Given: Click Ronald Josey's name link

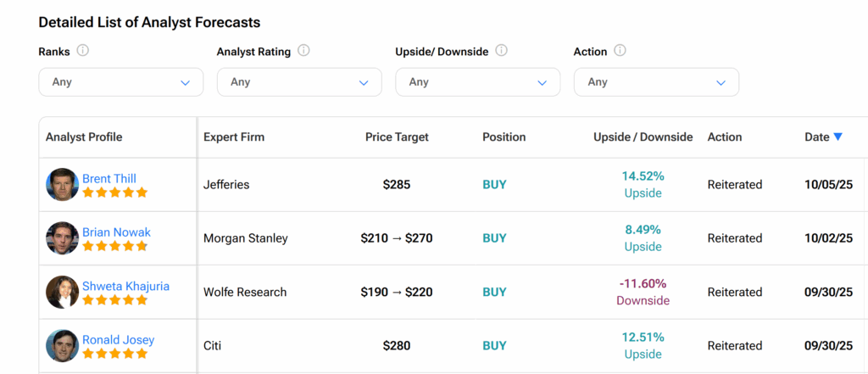Looking at the screenshot, I should [118, 340].
